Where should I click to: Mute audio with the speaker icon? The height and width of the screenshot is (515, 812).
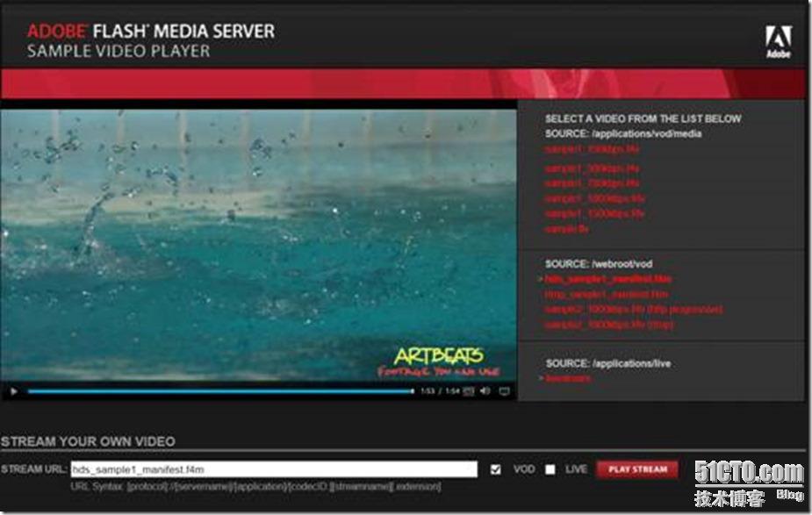(x=485, y=390)
